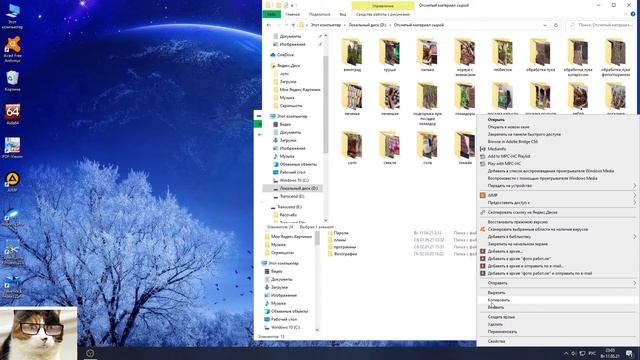The width and height of the screenshot is (640, 360).
Task: Select Transcend (E:) under Этот компьютер
Action: 291,196
